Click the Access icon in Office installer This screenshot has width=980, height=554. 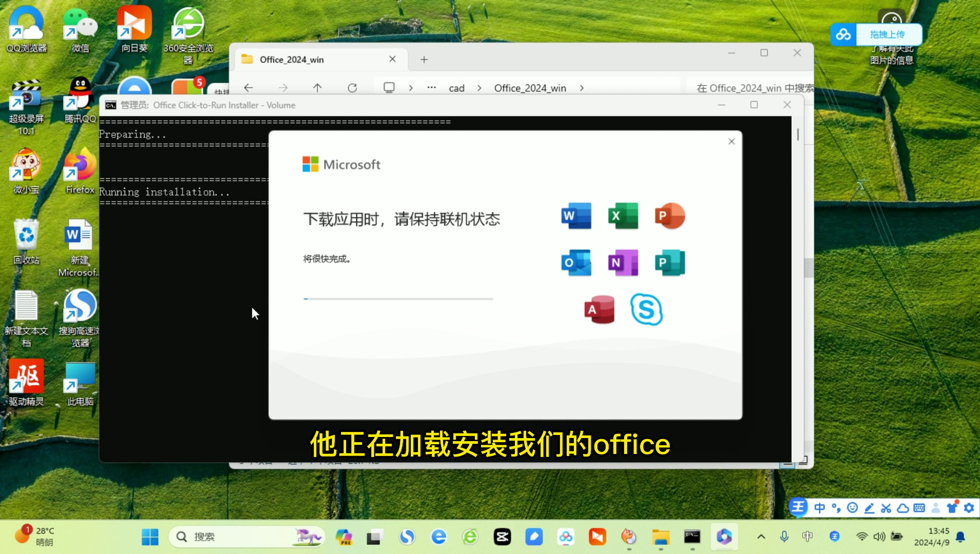coord(599,309)
